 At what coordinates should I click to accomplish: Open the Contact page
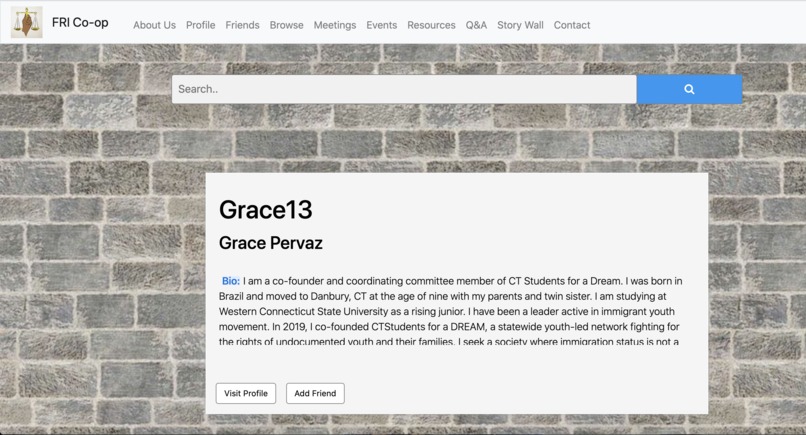click(x=572, y=25)
